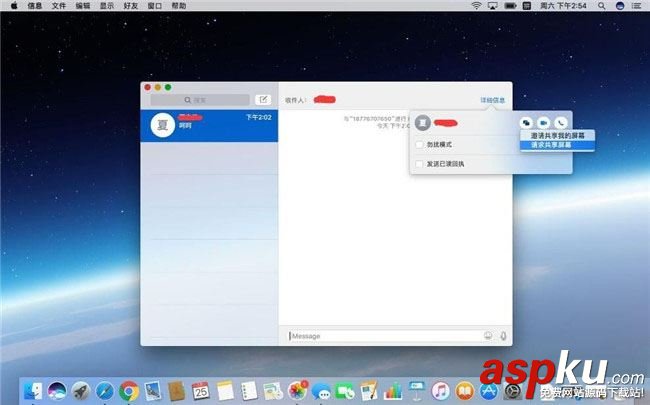This screenshot has height=405, width=650.
Task: Open the emoji picker in message field
Action: pos(488,335)
